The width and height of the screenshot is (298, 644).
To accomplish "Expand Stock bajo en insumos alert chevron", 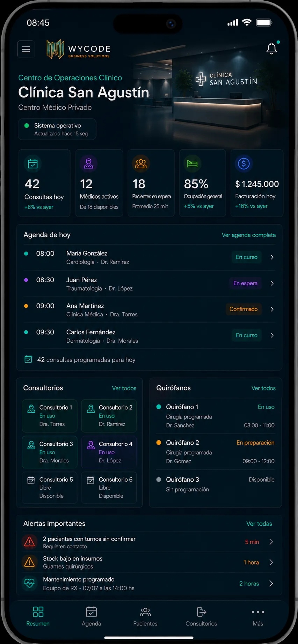I will 271,562.
